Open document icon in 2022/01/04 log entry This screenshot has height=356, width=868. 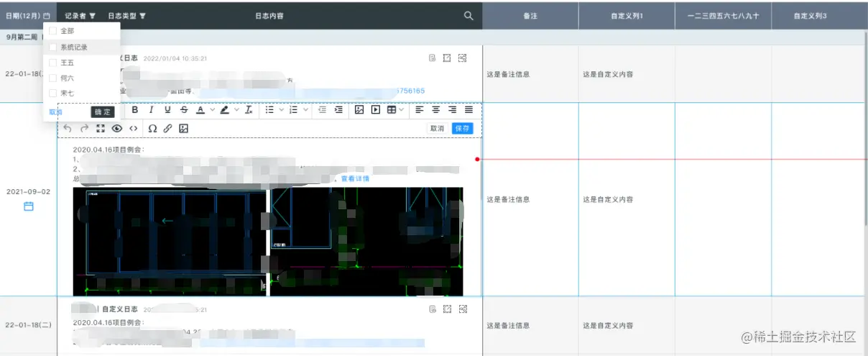coord(433,58)
